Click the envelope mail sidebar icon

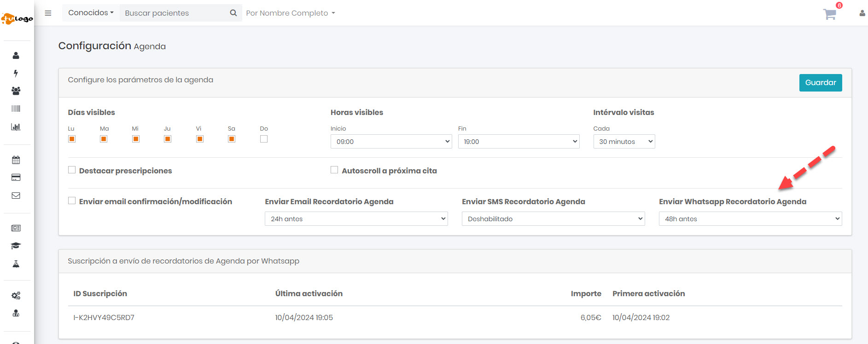point(16,195)
